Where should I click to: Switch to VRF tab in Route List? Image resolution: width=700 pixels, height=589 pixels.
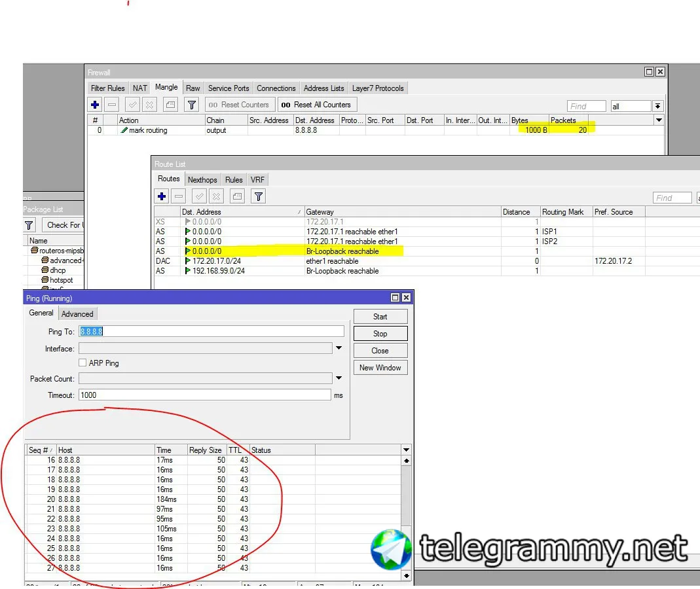[257, 180]
